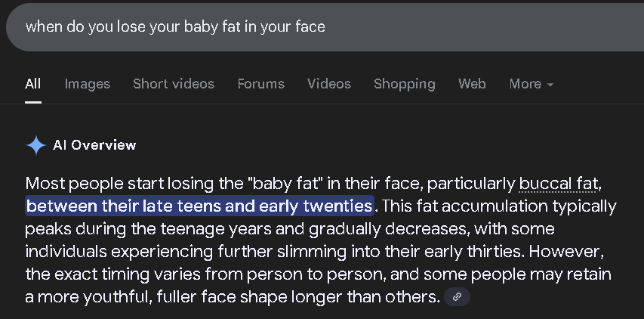Click the search query input field
This screenshot has height=319, width=644.
[325, 27]
